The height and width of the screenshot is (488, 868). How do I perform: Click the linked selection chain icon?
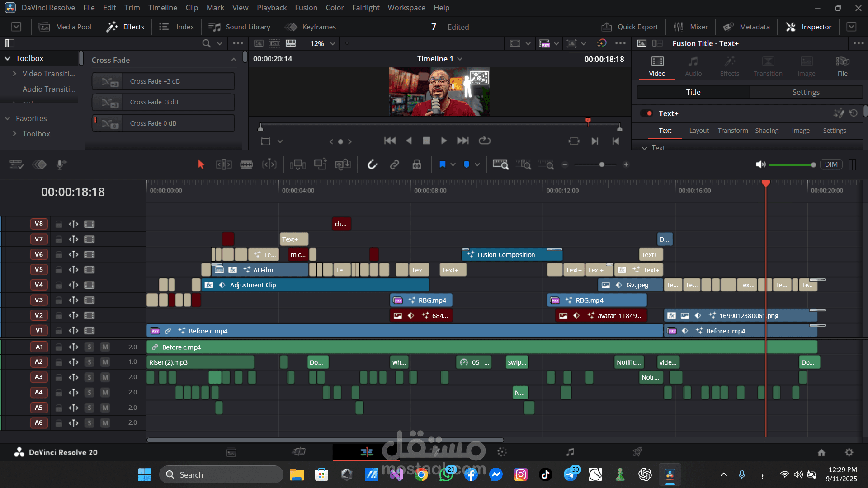point(394,164)
